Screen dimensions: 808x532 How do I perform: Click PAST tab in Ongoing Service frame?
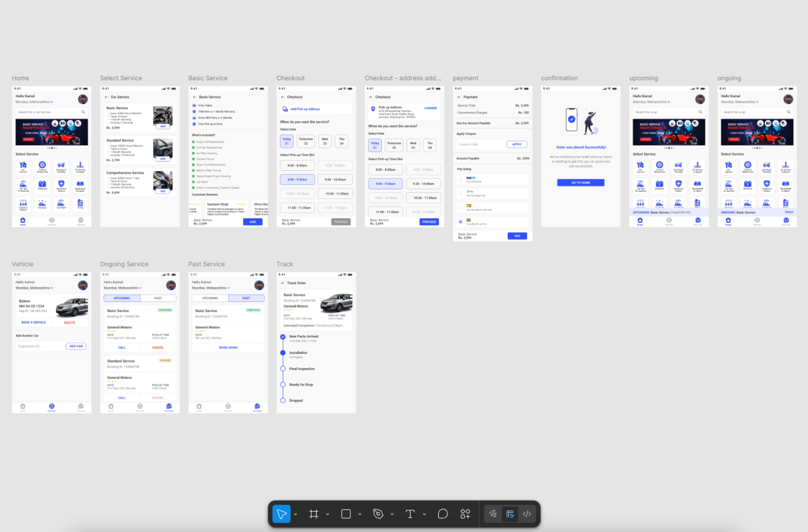[158, 298]
